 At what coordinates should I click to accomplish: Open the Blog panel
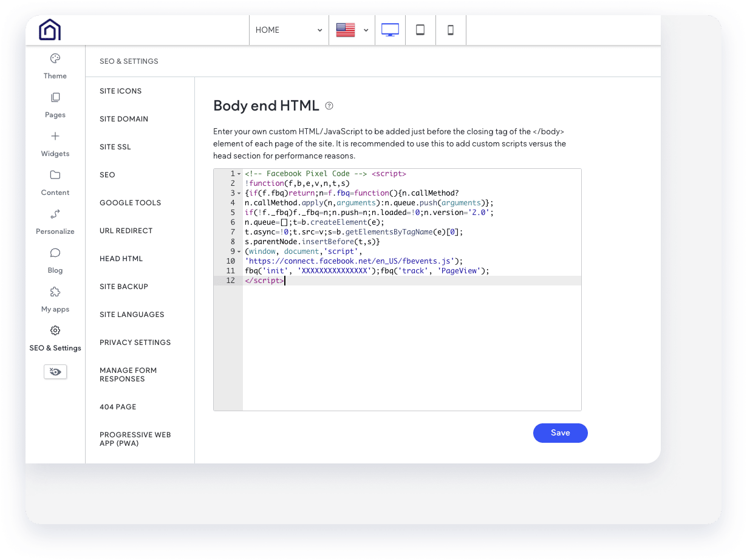55,261
